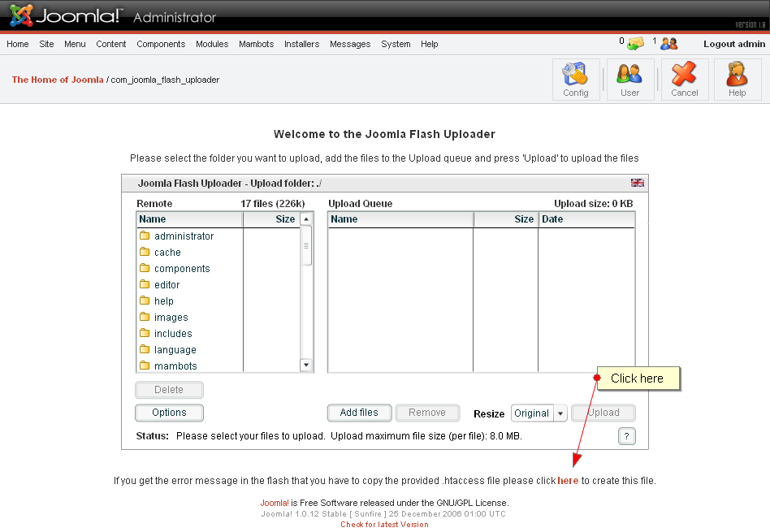
Task: Open the Resize dropdown arrow
Action: (560, 413)
